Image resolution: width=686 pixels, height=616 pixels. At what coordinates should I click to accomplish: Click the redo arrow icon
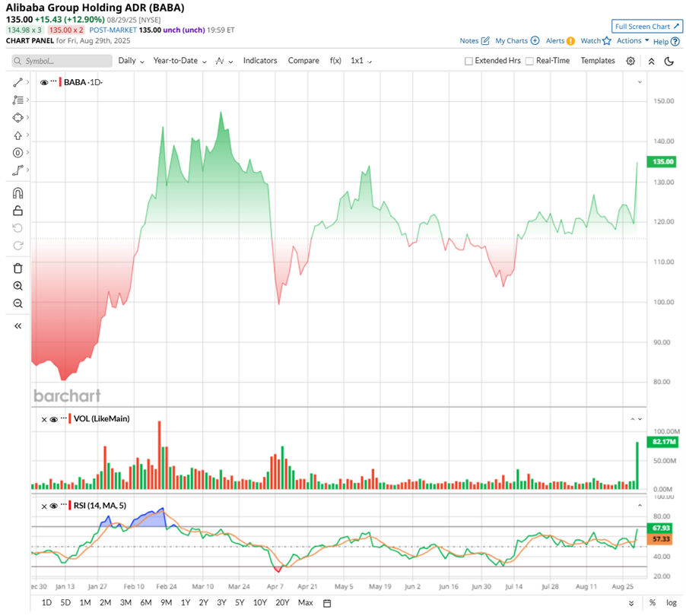tap(17, 246)
